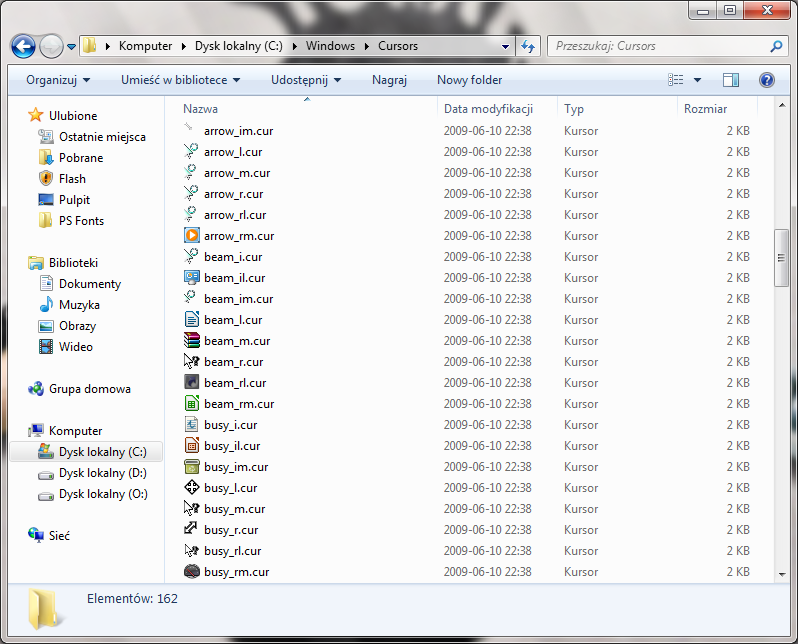Image resolution: width=798 pixels, height=644 pixels.
Task: Select Dysk lokalny (O:) in tree
Action: coord(93,494)
